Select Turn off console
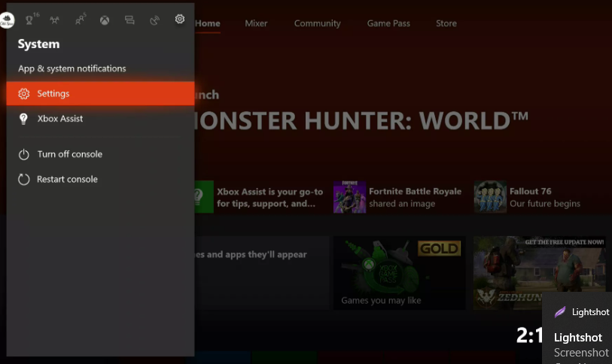The width and height of the screenshot is (612, 364). [x=100, y=154]
